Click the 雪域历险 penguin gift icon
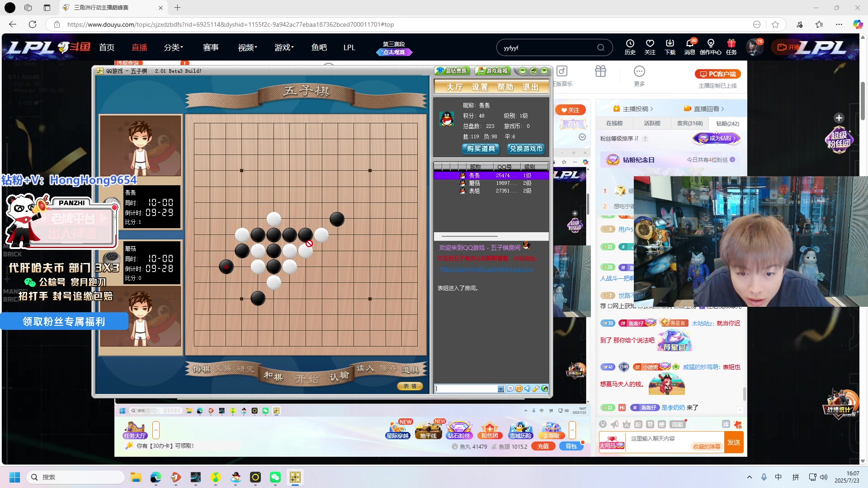Viewport: 868px width, 488px height. pos(520,430)
